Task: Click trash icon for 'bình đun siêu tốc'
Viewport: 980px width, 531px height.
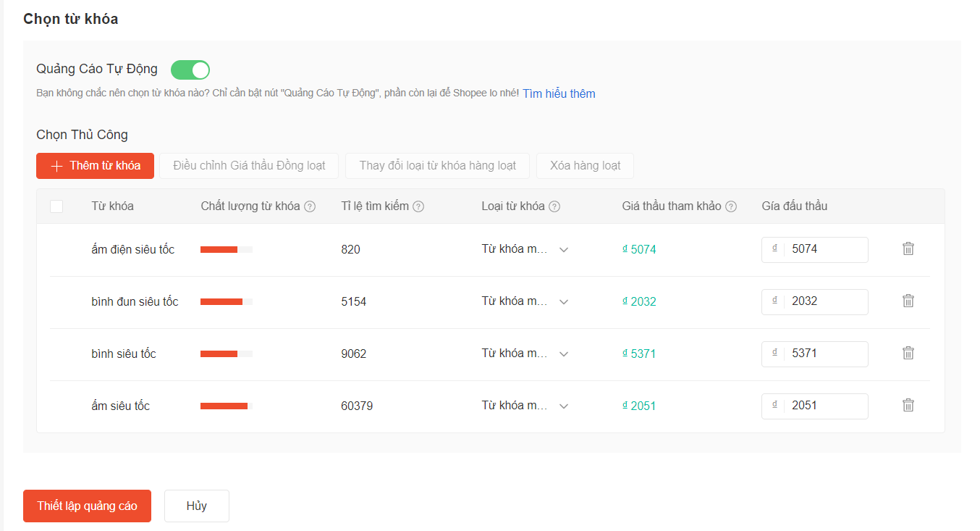Action: (x=908, y=301)
